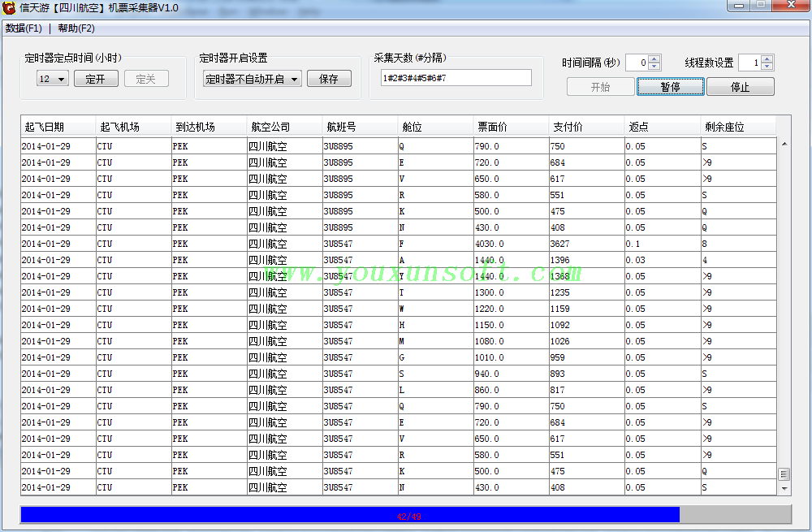Sort by the 到达机场 column header
Image resolution: width=812 pixels, height=532 pixels.
[209, 127]
